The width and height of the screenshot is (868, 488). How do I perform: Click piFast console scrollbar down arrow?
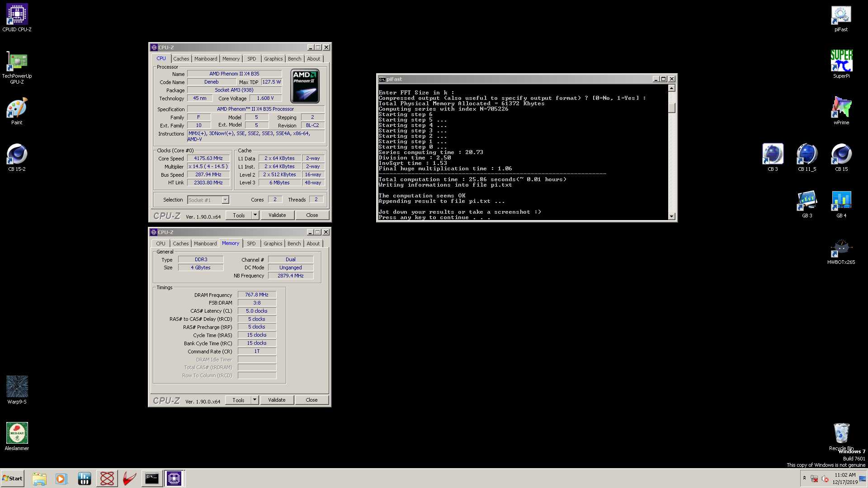[x=672, y=216]
